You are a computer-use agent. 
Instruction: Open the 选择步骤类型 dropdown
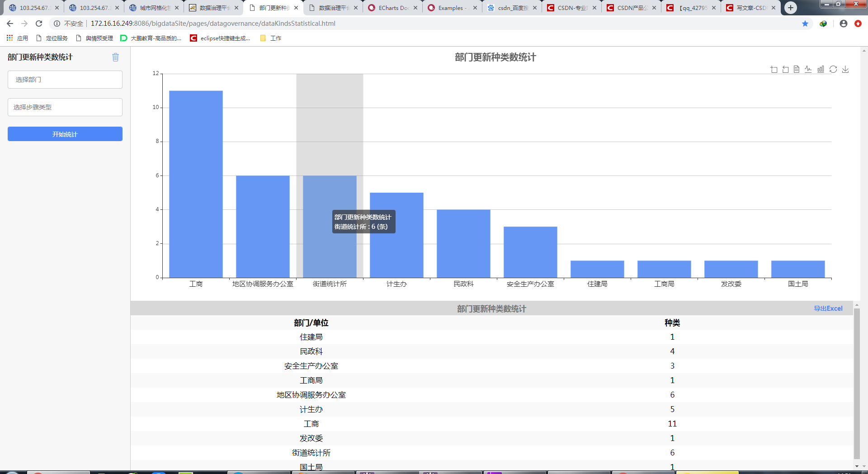click(65, 107)
